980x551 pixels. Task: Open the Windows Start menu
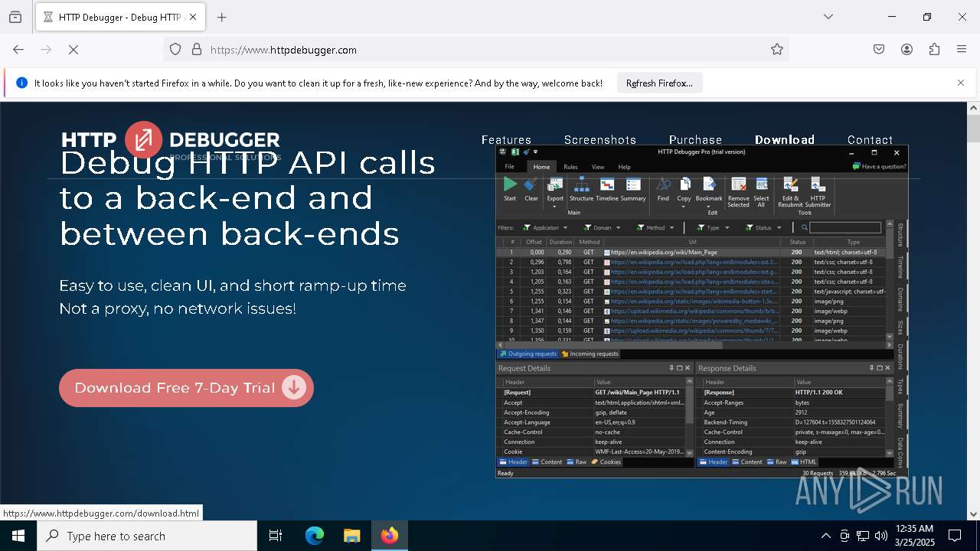click(x=18, y=536)
